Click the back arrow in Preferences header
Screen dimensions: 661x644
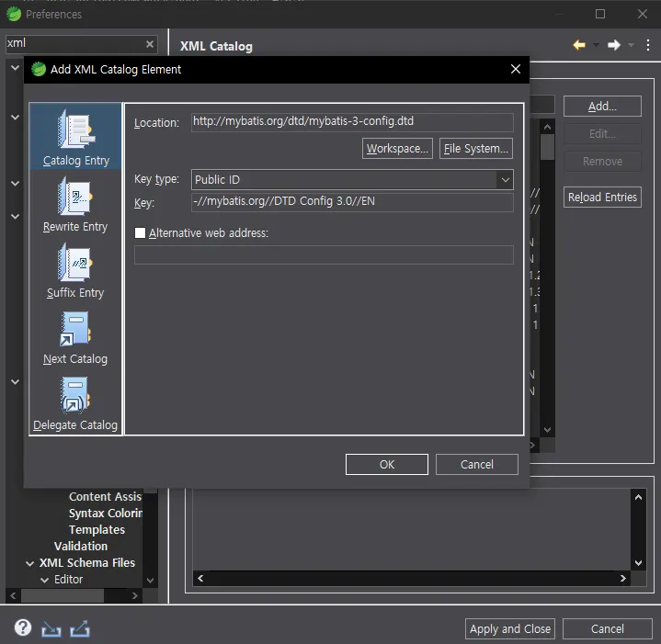tap(579, 45)
